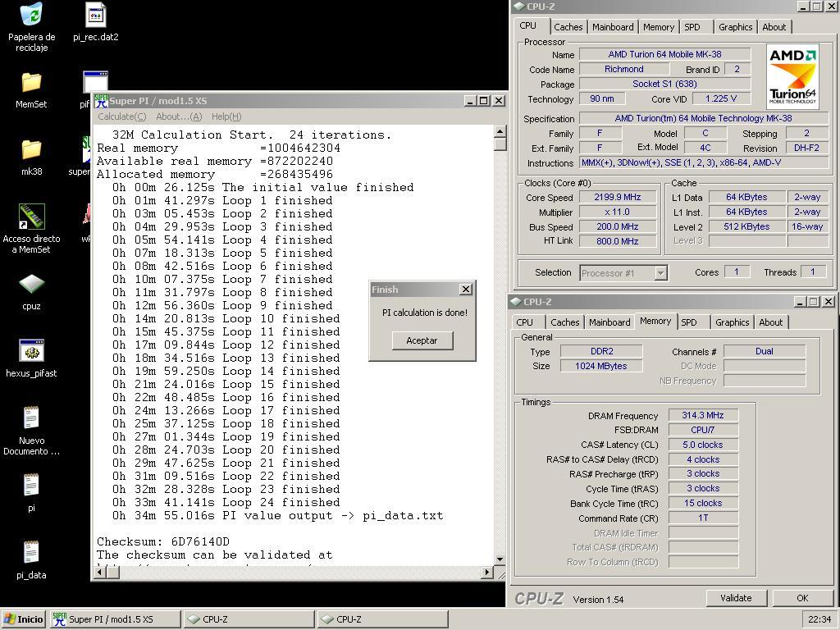Click Aceptar in the Finish dialog
The width and height of the screenshot is (840, 630).
click(422, 340)
